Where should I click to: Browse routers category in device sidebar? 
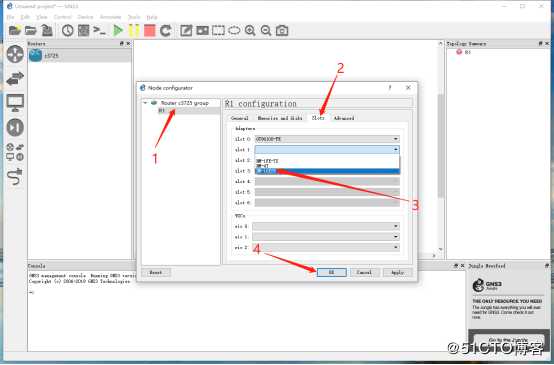click(x=15, y=54)
